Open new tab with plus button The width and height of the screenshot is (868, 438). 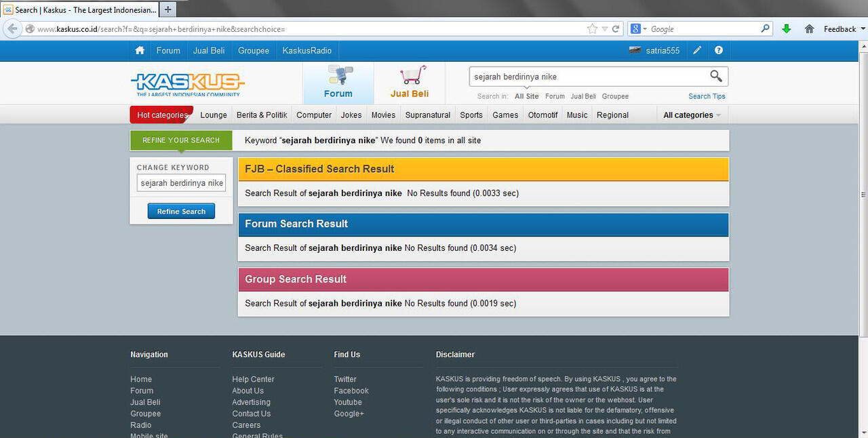168,9
